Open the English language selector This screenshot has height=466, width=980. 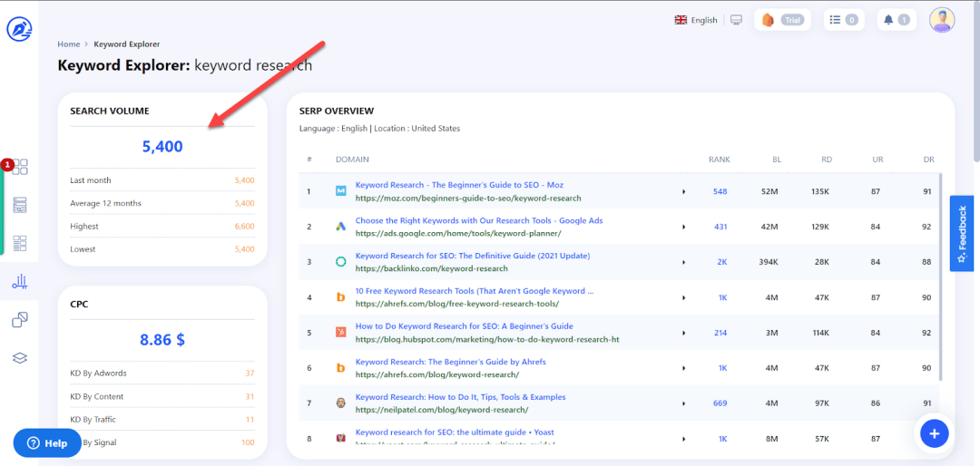coord(696,20)
